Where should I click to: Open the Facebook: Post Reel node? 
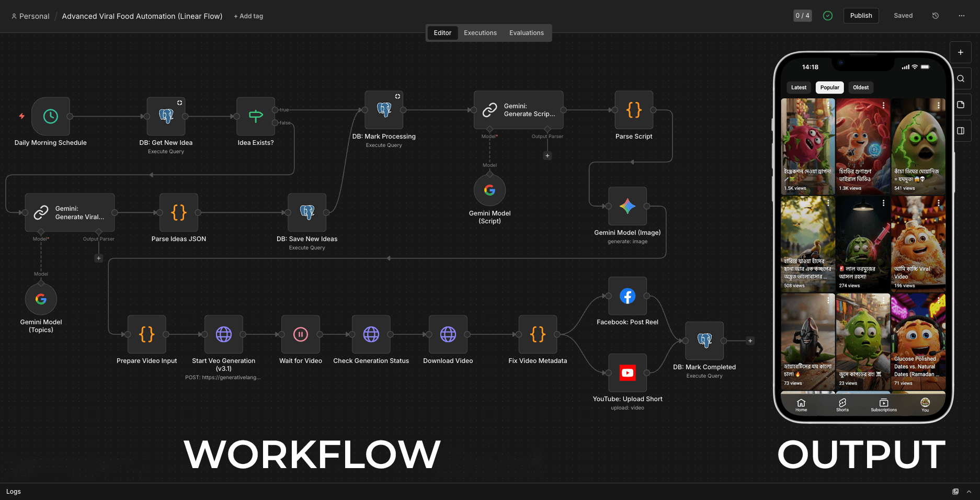click(627, 297)
